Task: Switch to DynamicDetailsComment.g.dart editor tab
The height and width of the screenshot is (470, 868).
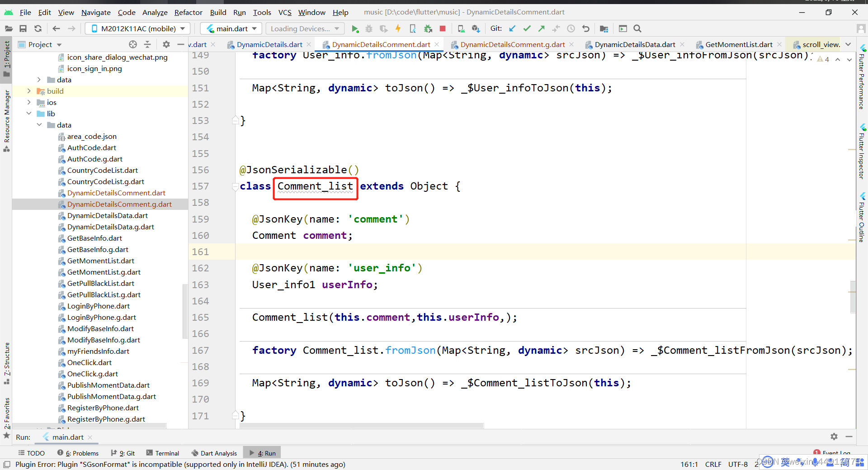Action: coord(512,44)
